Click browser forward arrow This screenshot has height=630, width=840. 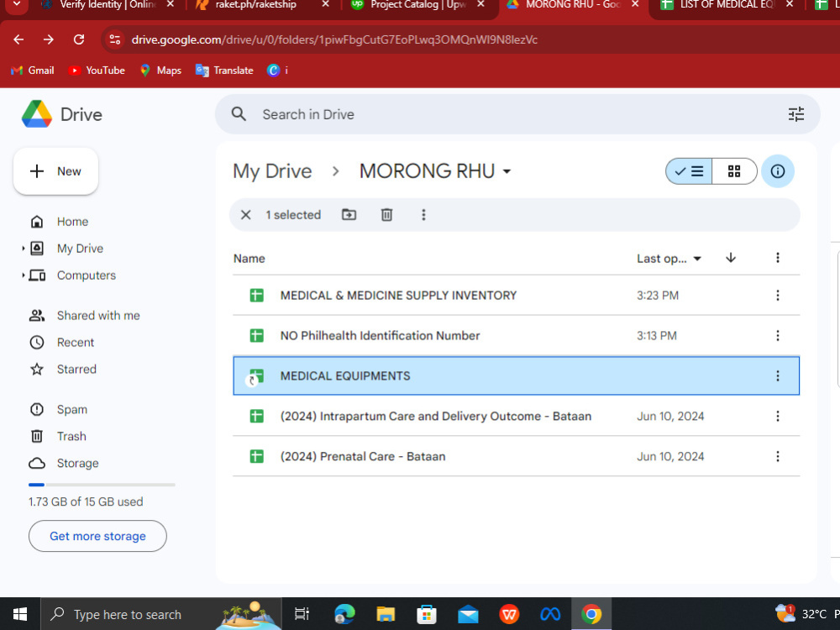49,39
